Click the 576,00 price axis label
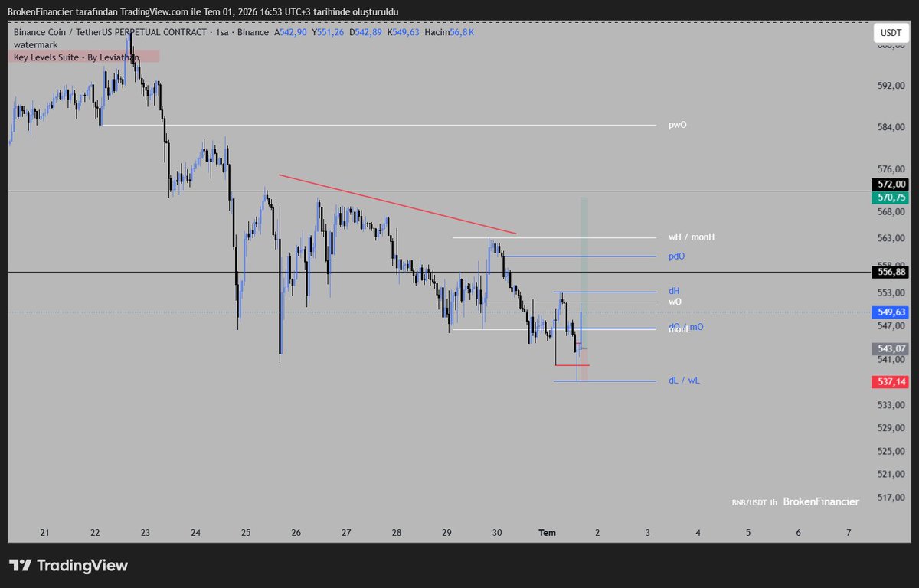The image size is (919, 588). point(891,169)
